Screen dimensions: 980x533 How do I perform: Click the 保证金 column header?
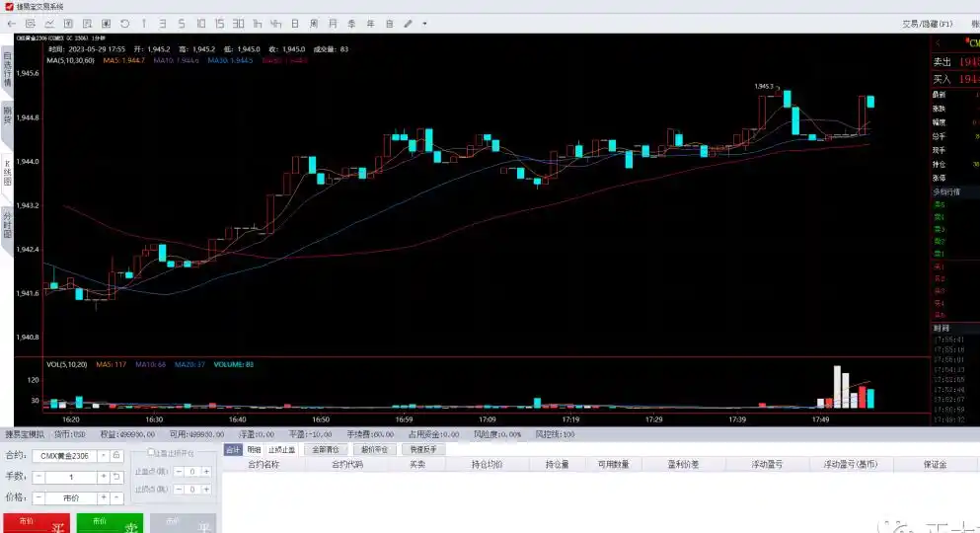click(x=935, y=464)
